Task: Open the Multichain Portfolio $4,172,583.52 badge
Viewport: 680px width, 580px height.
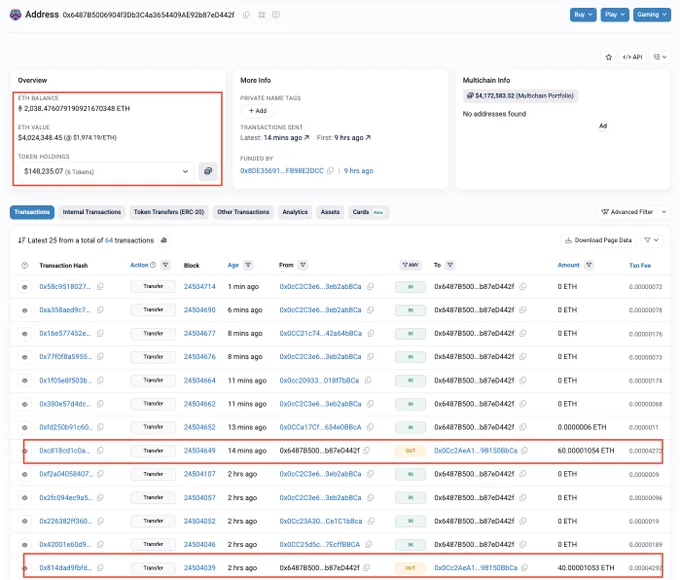Action: point(520,96)
